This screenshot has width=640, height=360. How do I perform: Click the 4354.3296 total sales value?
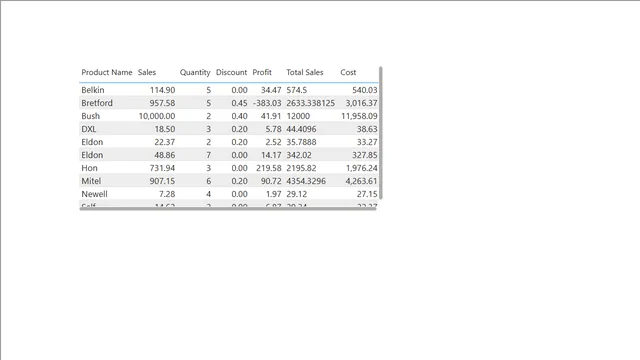coord(306,181)
